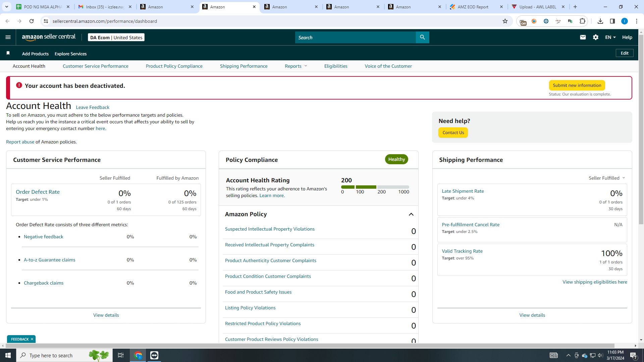Open A-to-z Guarantee claims link

tap(50, 260)
